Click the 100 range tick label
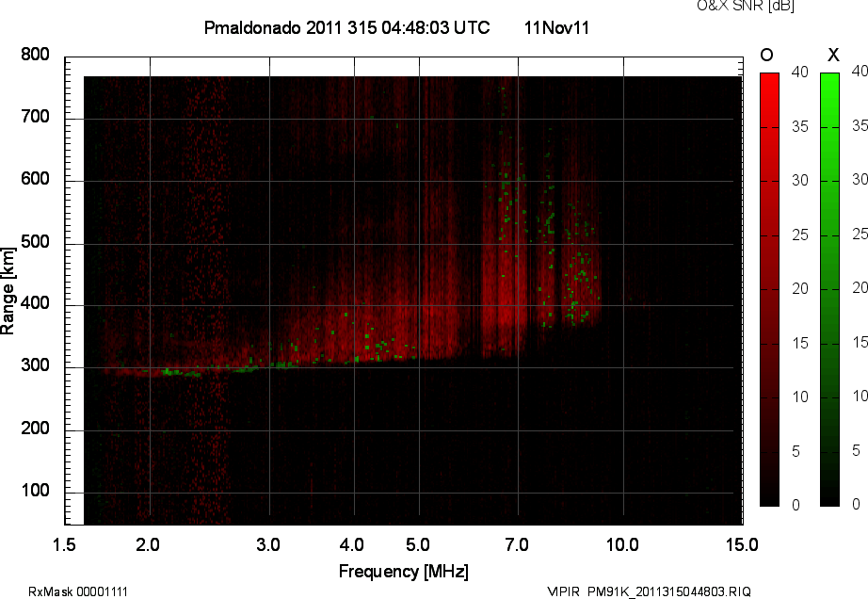Image resolution: width=868 pixels, height=599 pixels. 35,491
